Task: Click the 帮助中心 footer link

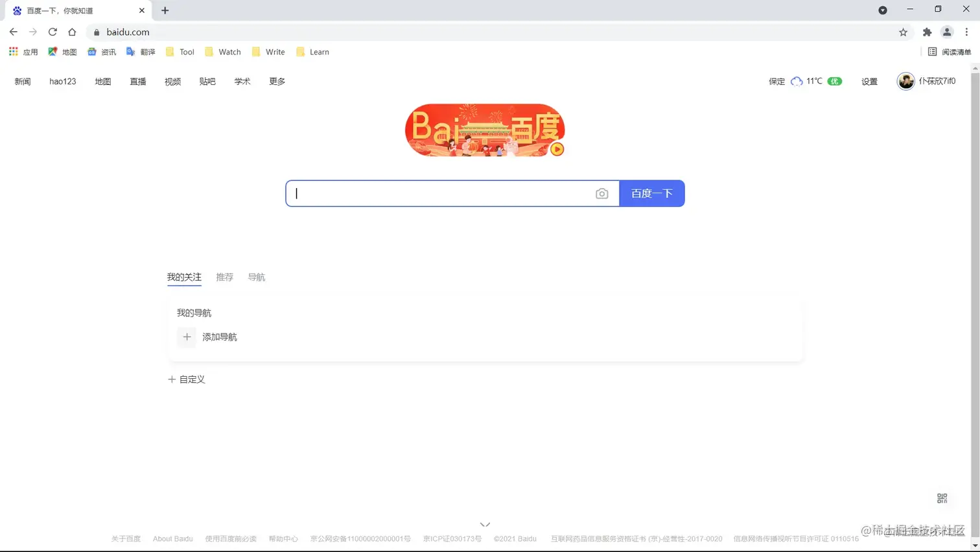Action: pyautogui.click(x=283, y=539)
